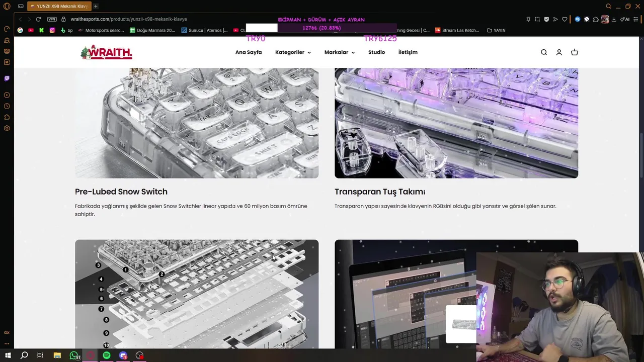This screenshot has width=644, height=362.
Task: Go forward to next page
Action: [x=29, y=19]
